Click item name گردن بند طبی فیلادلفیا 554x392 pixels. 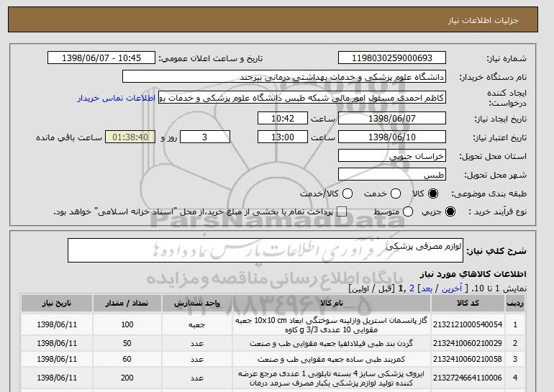click(x=332, y=343)
